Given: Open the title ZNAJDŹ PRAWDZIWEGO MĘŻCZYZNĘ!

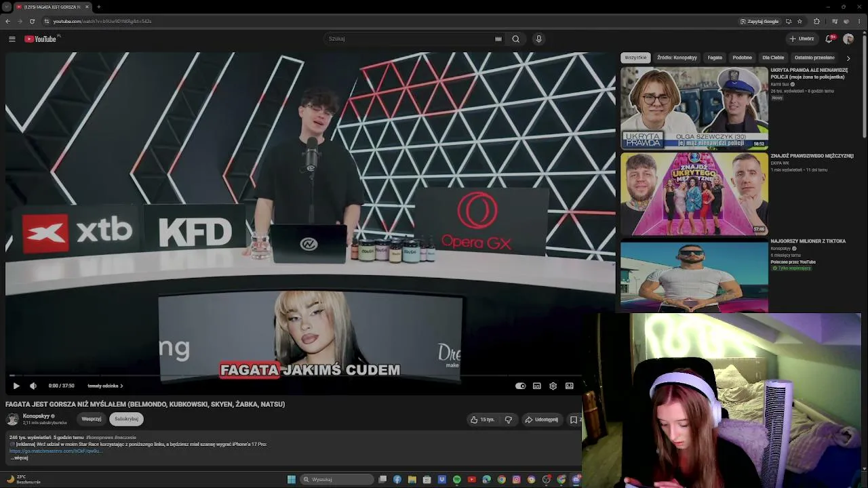Looking at the screenshot, I should point(812,156).
